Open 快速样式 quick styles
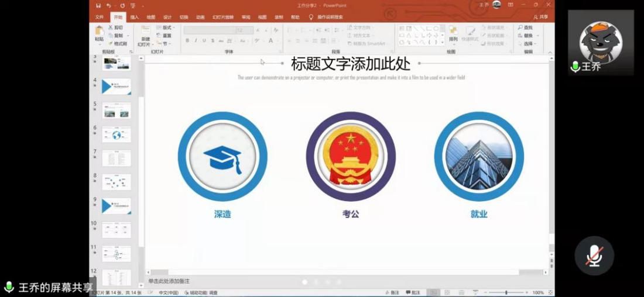The image size is (644, 297). coord(470,34)
